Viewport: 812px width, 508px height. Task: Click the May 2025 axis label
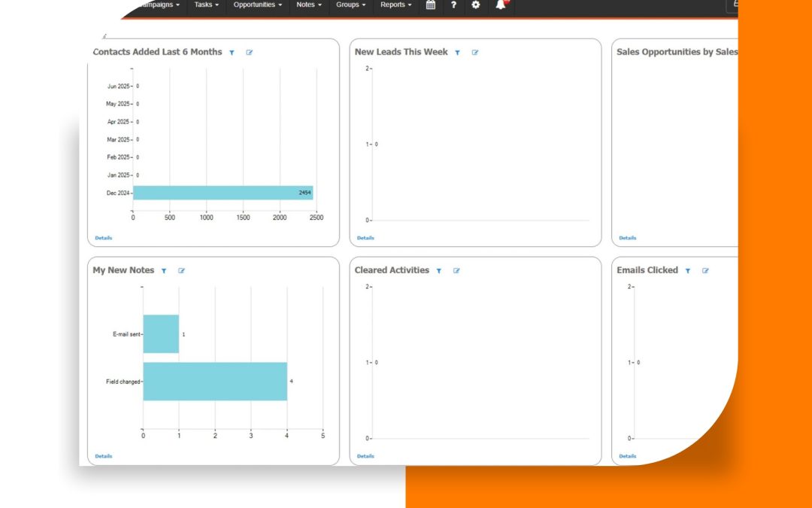[117, 104]
